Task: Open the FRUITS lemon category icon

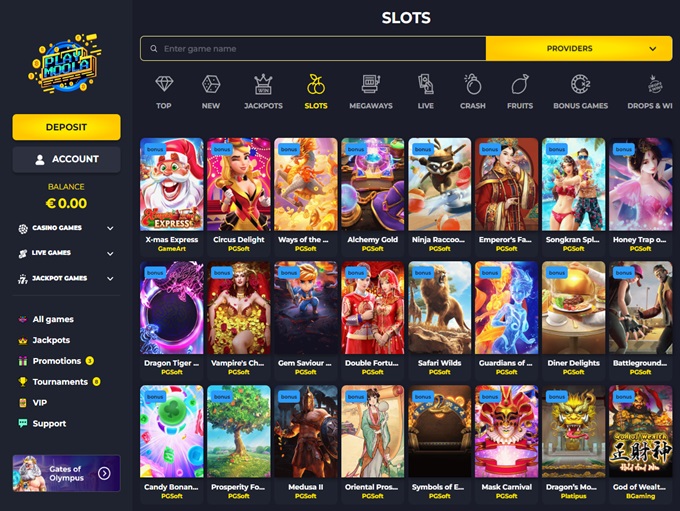Action: 520,84
